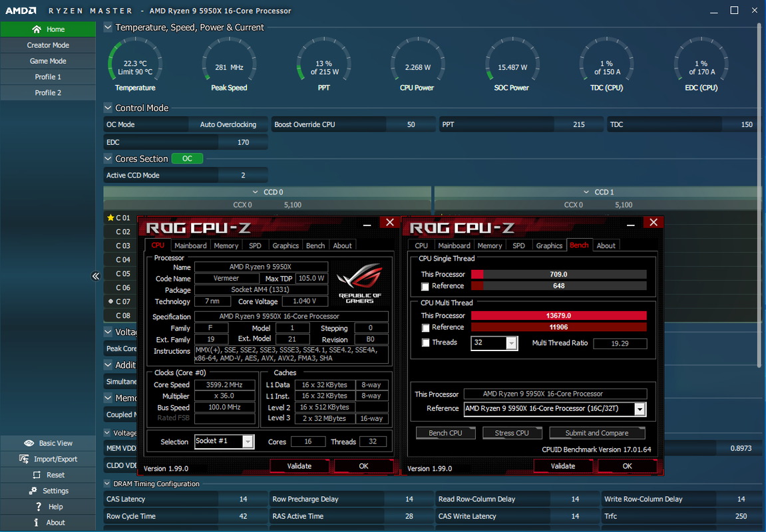Click the Ryzen Master vertical scrollbar

(x=759, y=196)
